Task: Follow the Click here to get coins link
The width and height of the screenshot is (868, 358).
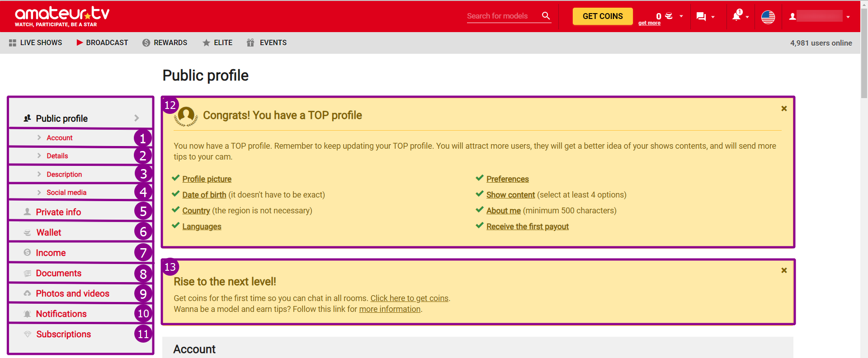Action: pyautogui.click(x=409, y=298)
